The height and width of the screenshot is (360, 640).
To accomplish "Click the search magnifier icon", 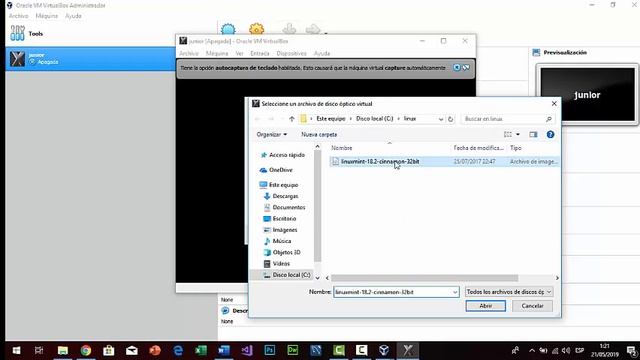I will coord(549,119).
